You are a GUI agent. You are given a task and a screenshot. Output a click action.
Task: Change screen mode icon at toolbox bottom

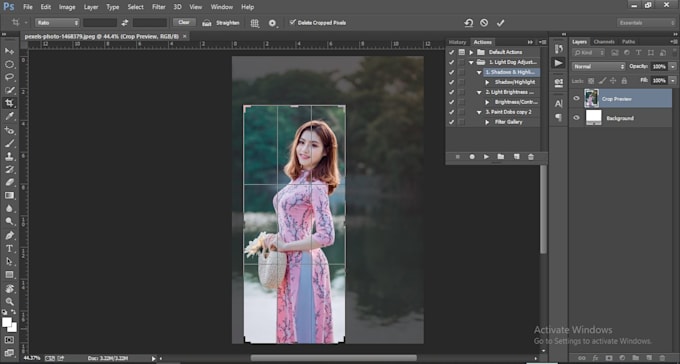[9, 353]
